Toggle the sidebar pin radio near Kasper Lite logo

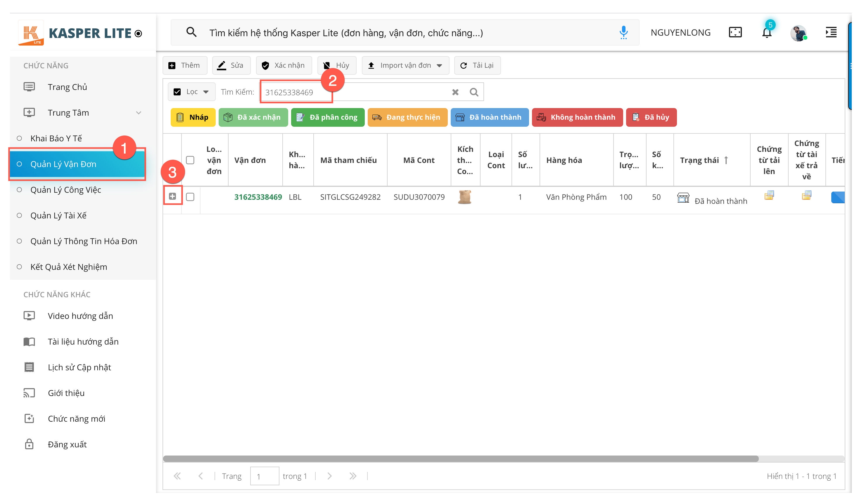138,34
